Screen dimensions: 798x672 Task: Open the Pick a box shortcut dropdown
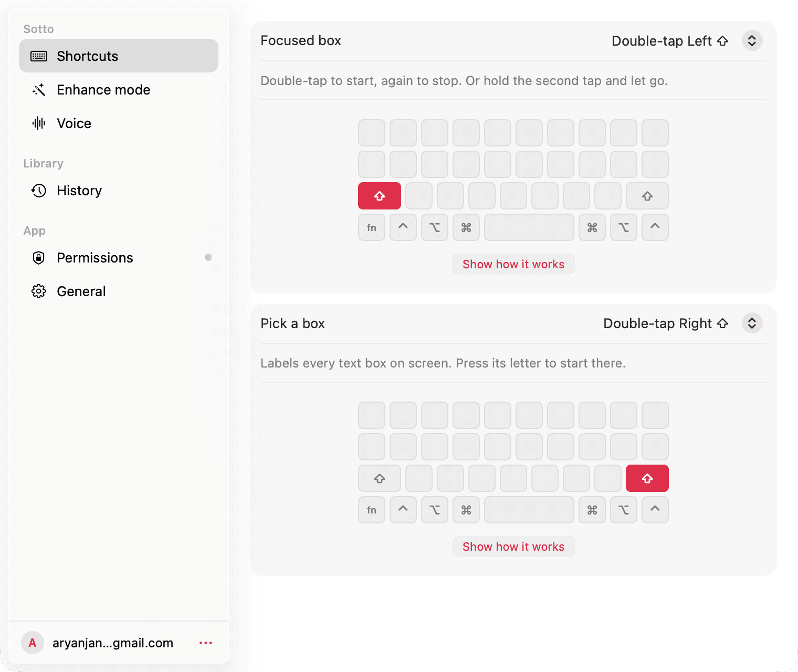click(752, 323)
